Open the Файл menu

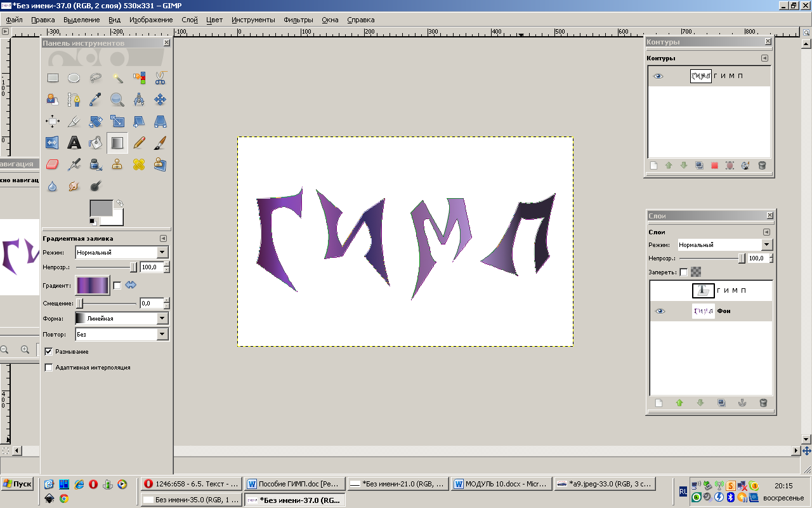click(14, 20)
